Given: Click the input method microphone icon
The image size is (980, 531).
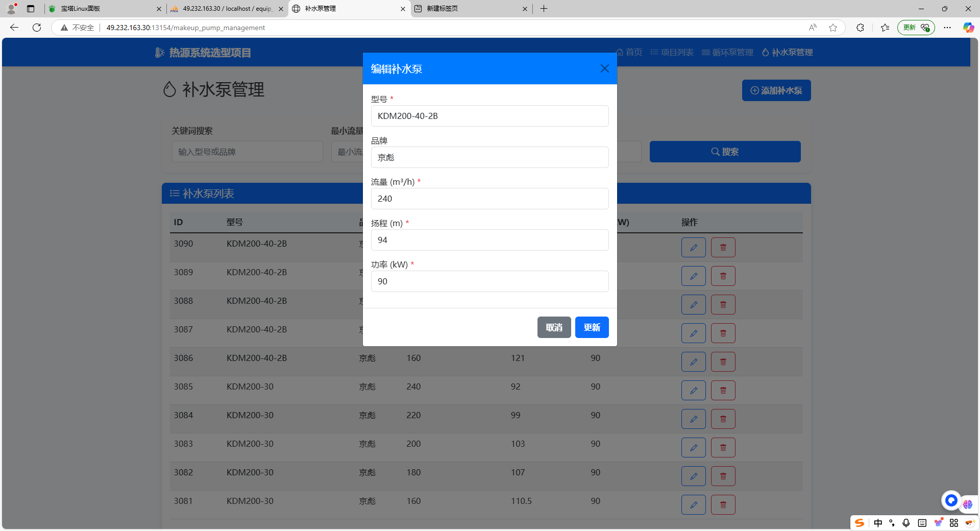Looking at the screenshot, I should [x=906, y=523].
